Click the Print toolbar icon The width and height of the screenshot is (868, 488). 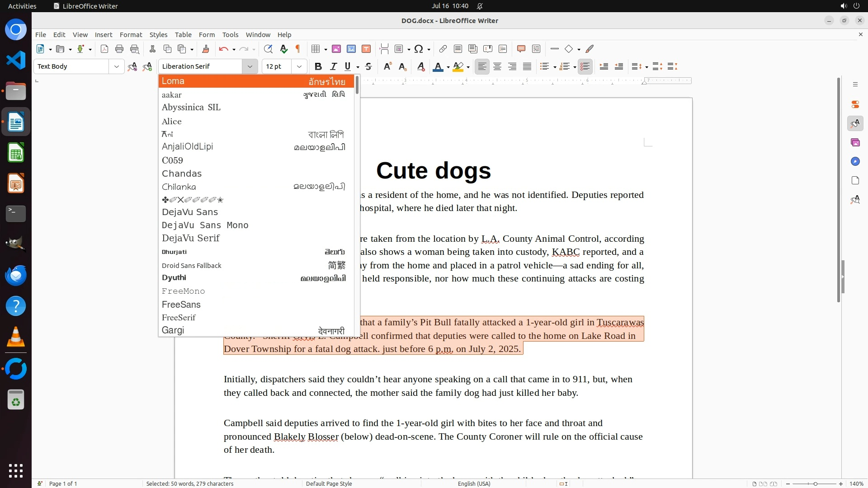[119, 49]
